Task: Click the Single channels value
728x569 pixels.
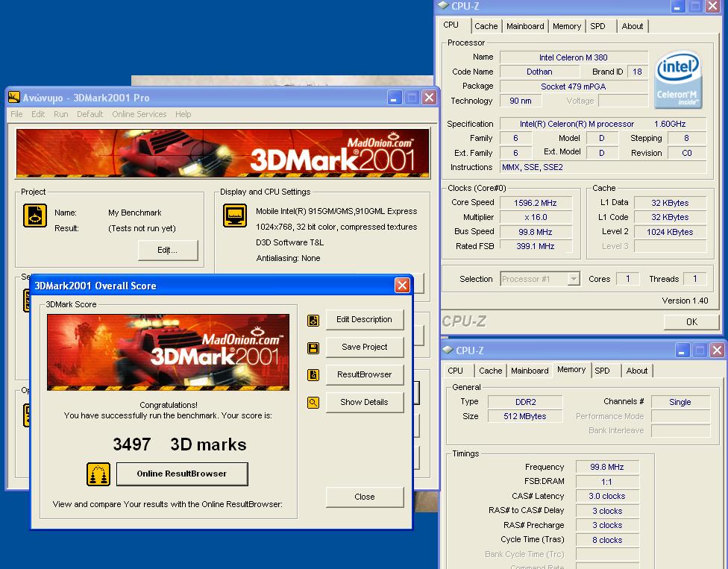Action: pyautogui.click(x=680, y=402)
